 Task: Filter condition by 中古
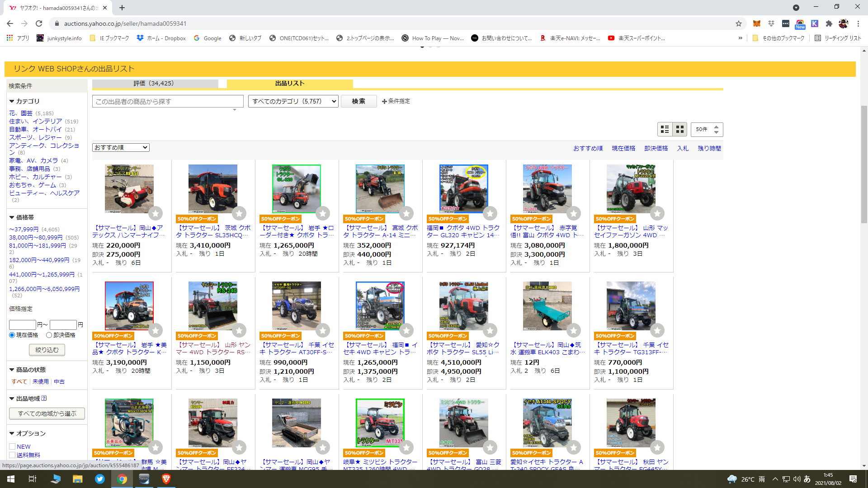(59, 382)
